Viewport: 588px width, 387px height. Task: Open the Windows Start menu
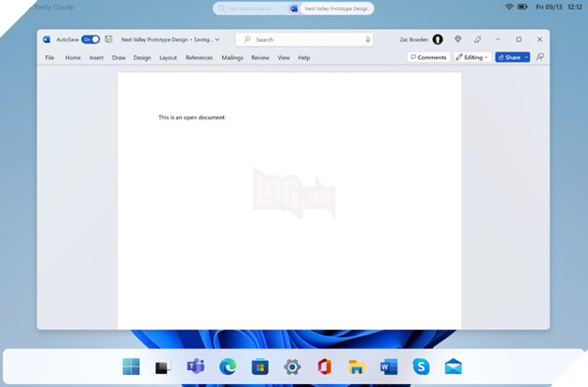pos(132,366)
